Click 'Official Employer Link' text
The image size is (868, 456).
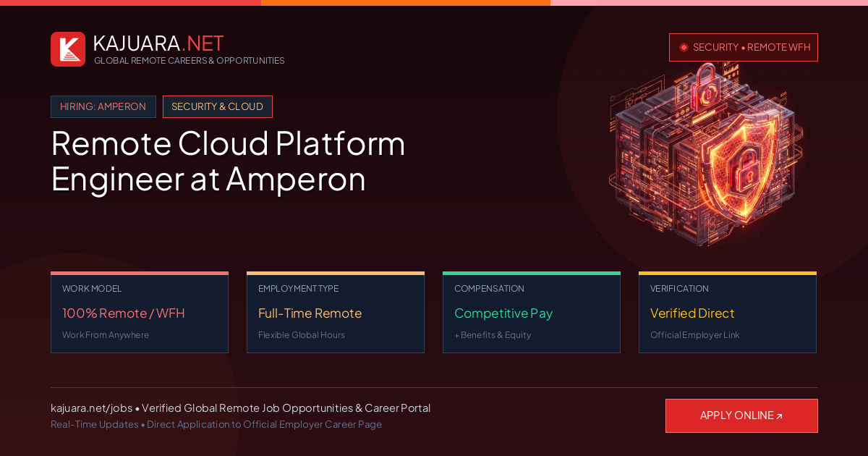click(x=695, y=335)
